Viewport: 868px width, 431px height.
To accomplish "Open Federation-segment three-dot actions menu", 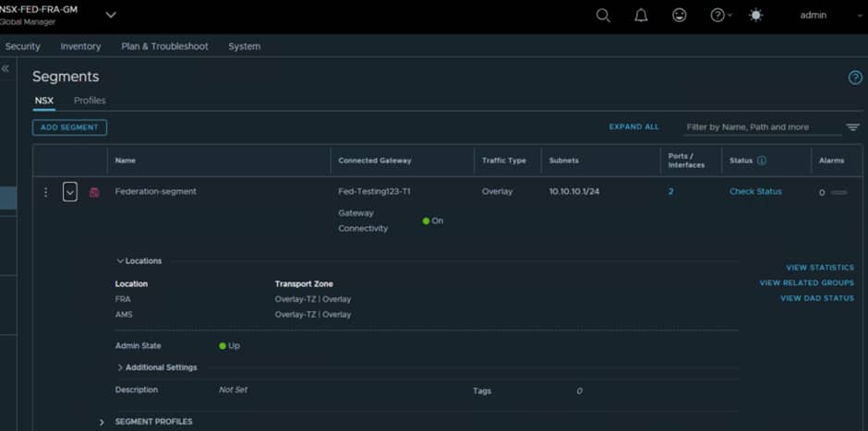I will [x=46, y=192].
